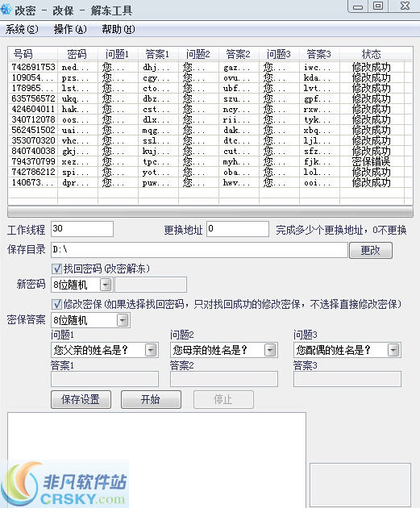This screenshot has height=508, width=420.
Task: Click the 保存设置 button
Action: pos(81,399)
